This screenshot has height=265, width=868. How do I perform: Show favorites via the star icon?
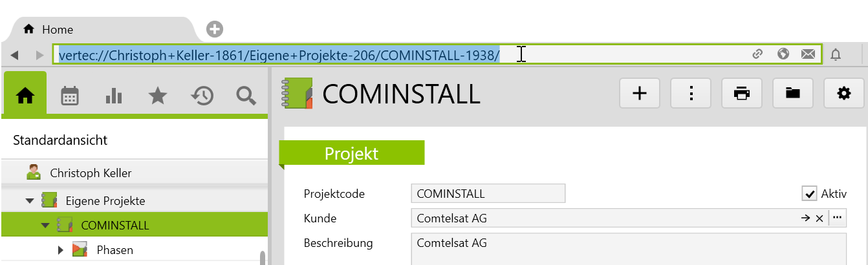coord(158,96)
